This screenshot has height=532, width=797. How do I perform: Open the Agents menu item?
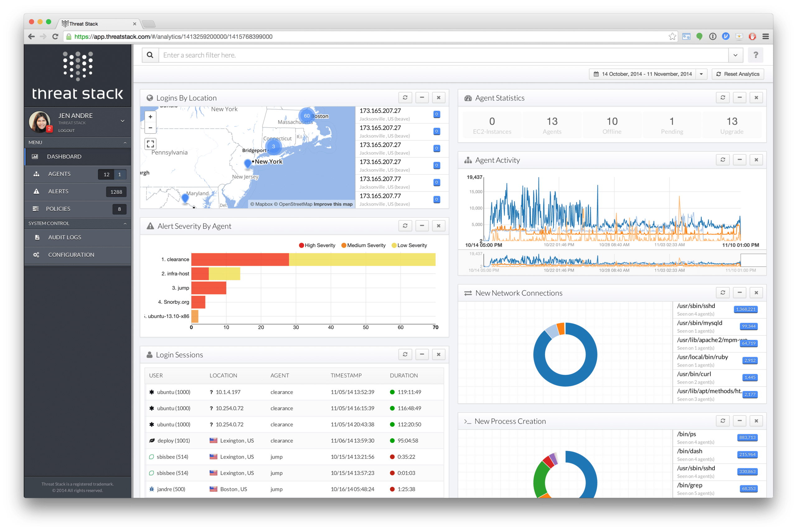(78, 174)
